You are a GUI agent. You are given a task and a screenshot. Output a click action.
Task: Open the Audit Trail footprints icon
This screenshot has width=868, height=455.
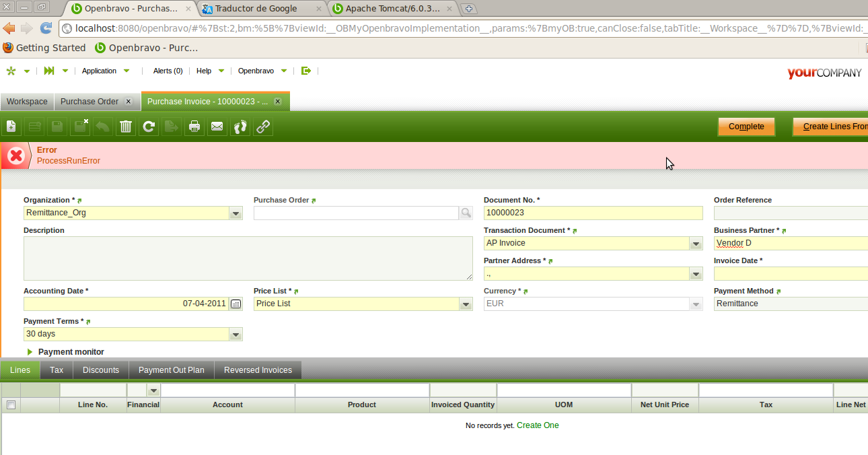tap(240, 127)
